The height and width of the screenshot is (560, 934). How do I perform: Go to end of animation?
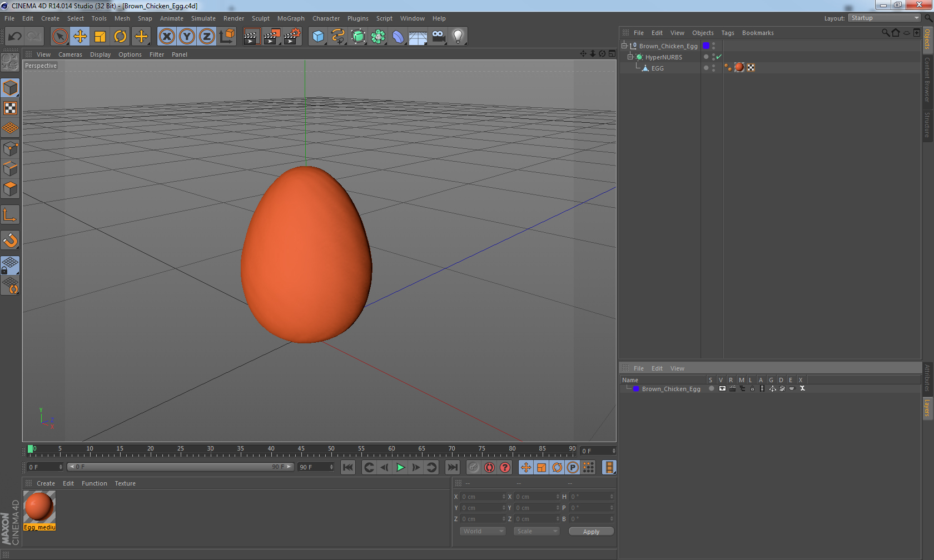pos(453,467)
